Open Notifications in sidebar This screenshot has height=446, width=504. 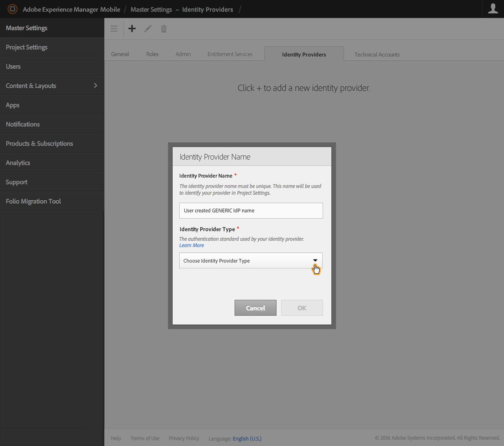click(52, 124)
